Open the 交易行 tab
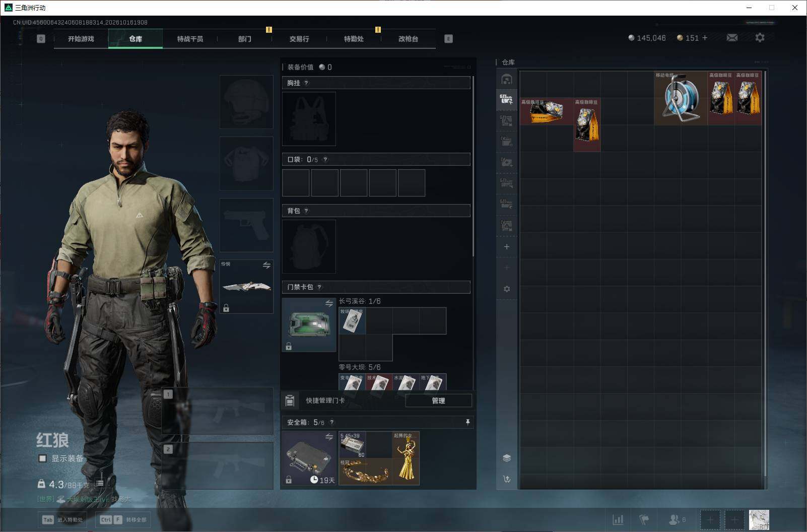 pos(299,39)
